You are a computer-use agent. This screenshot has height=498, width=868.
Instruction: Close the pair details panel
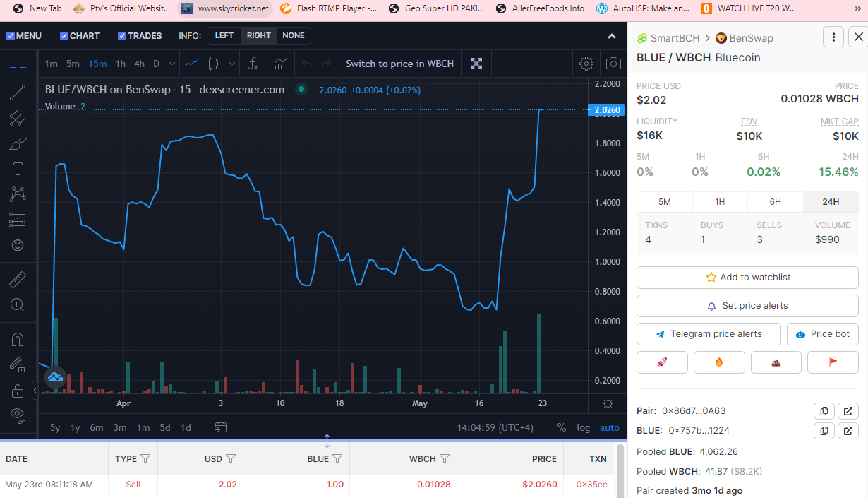pos(857,37)
